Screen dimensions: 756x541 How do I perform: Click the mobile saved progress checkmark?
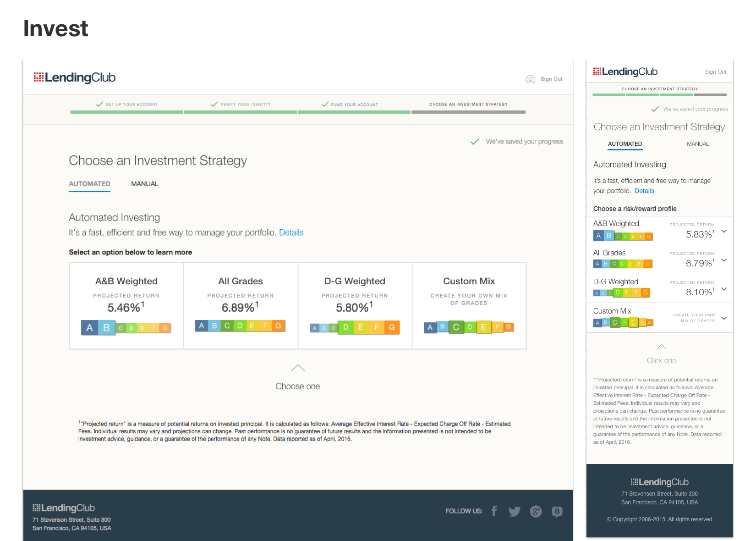[655, 109]
